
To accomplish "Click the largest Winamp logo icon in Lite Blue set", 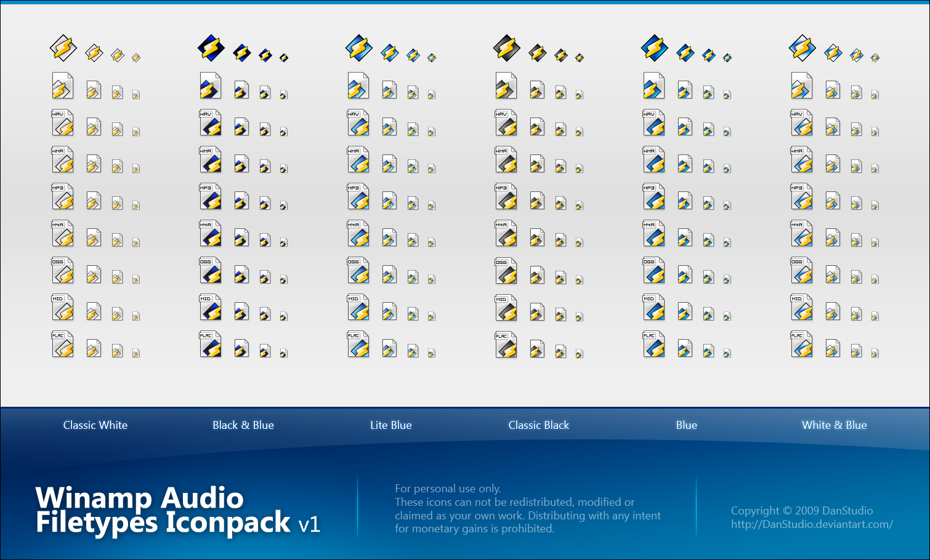I will coord(358,48).
